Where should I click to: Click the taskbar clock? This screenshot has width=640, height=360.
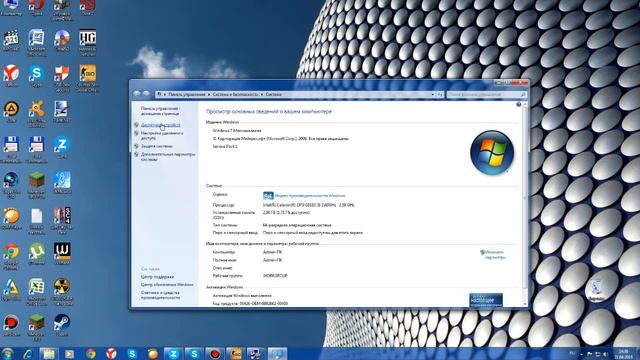click(623, 354)
